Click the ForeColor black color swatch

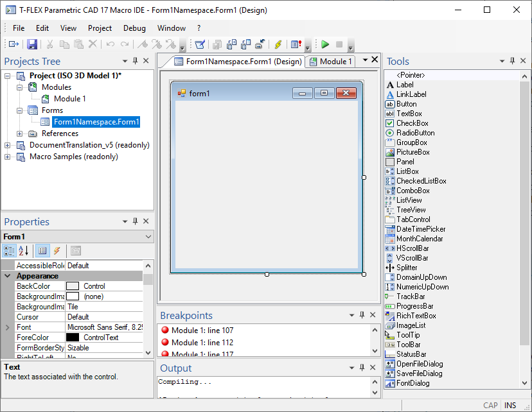click(x=73, y=338)
